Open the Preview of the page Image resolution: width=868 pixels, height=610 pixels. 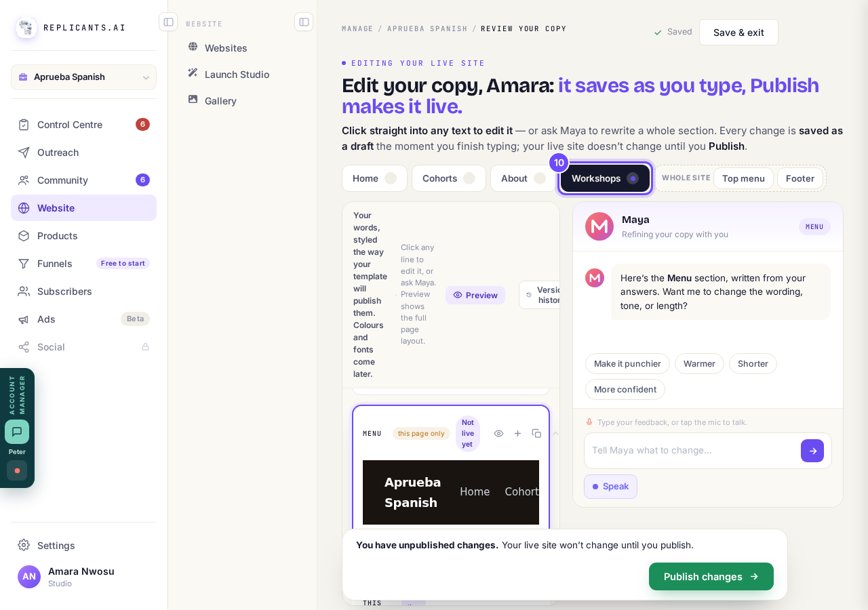[475, 295]
